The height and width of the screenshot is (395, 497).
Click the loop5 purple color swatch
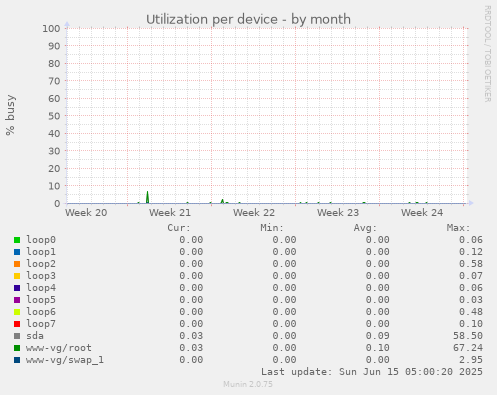[17, 300]
